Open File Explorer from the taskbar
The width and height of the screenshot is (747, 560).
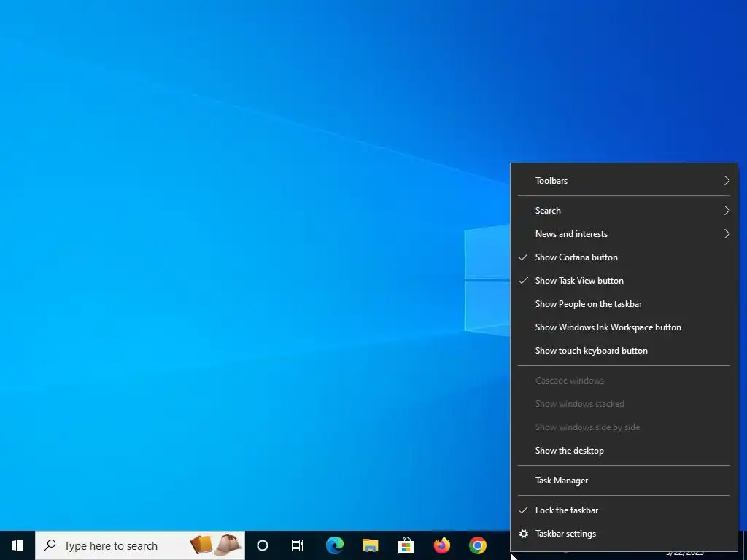click(x=370, y=545)
